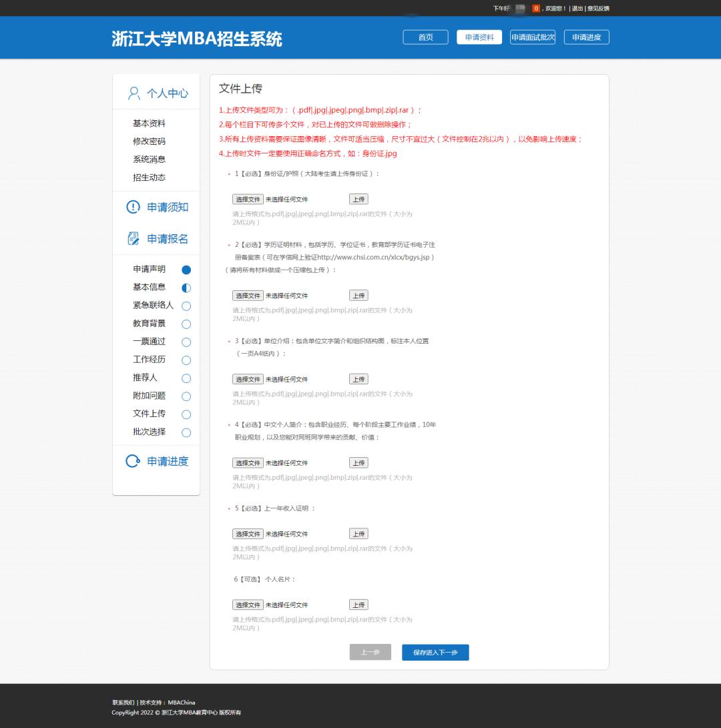Click the 个人中心 person icon in sidebar
The width and height of the screenshot is (721, 728).
coord(133,93)
